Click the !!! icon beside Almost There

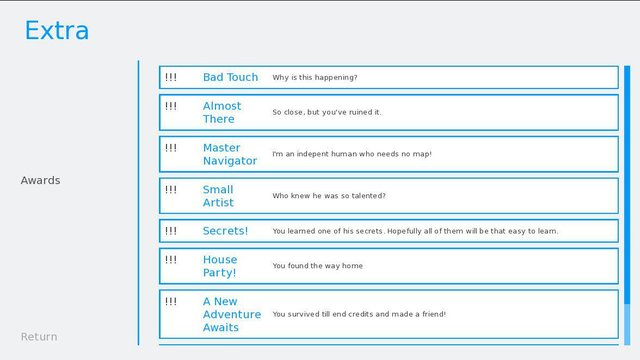tap(171, 106)
